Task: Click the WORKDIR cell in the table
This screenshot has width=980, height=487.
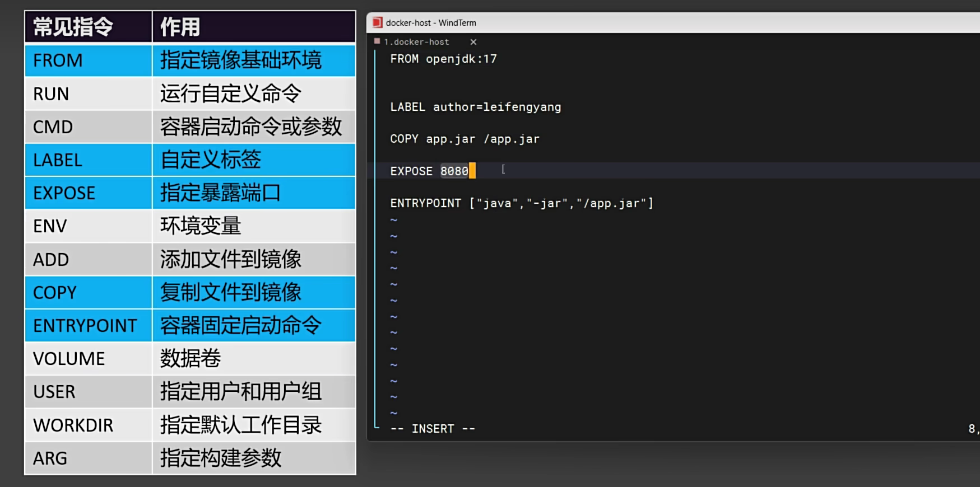Action: coord(89,425)
